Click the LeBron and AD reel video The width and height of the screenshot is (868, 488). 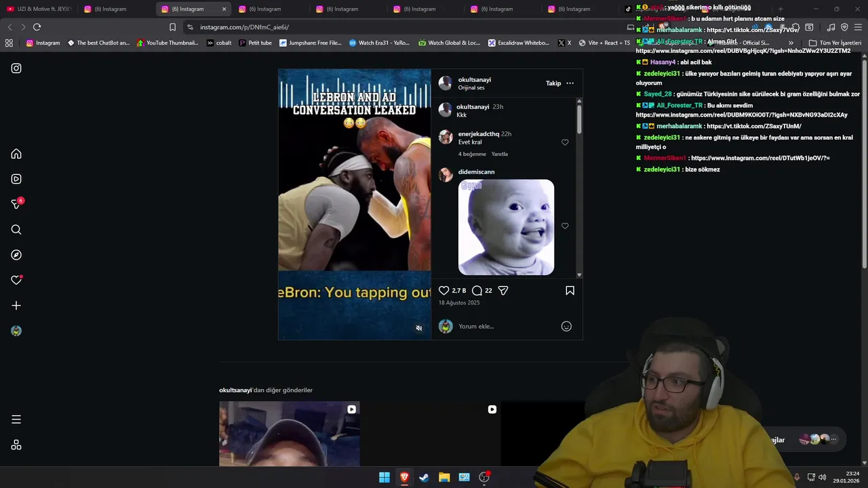tap(355, 204)
